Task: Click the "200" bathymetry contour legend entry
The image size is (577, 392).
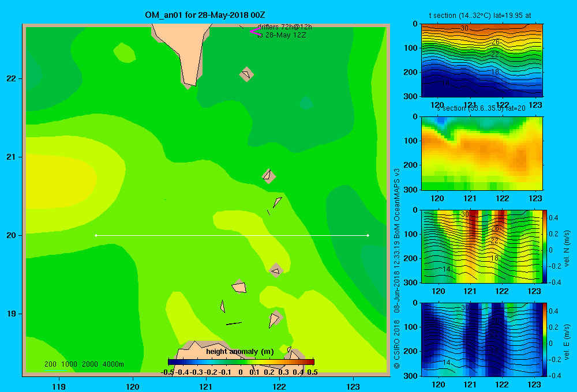Action: [x=50, y=364]
